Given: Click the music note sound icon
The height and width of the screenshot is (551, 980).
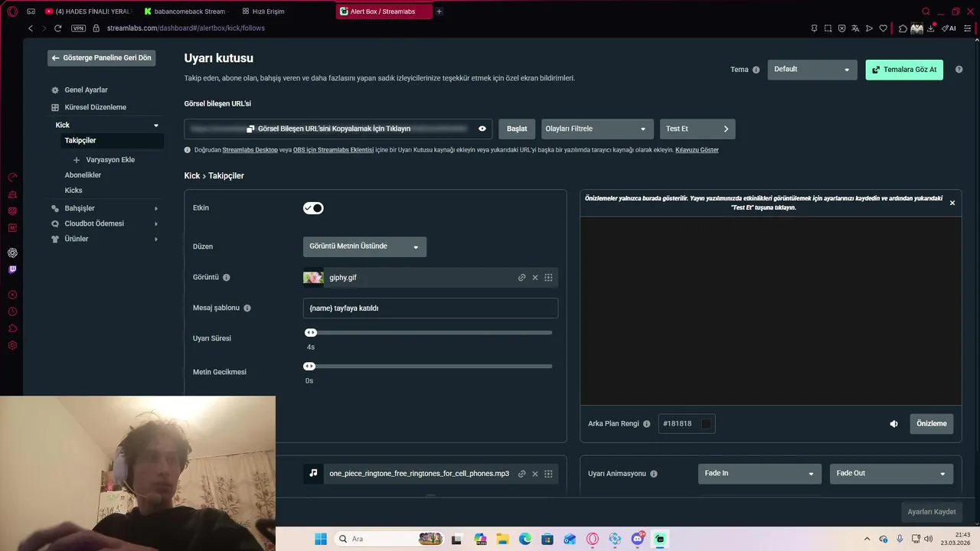Looking at the screenshot, I should coord(313,474).
